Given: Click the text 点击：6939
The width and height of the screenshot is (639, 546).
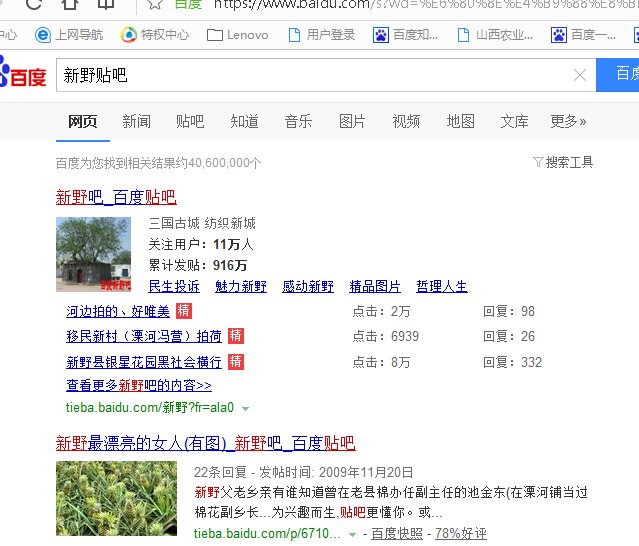Looking at the screenshot, I should [x=386, y=336].
